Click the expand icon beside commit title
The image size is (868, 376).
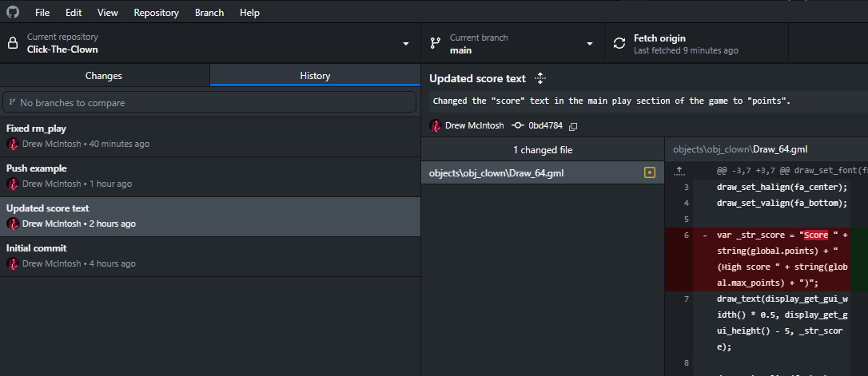pos(540,78)
